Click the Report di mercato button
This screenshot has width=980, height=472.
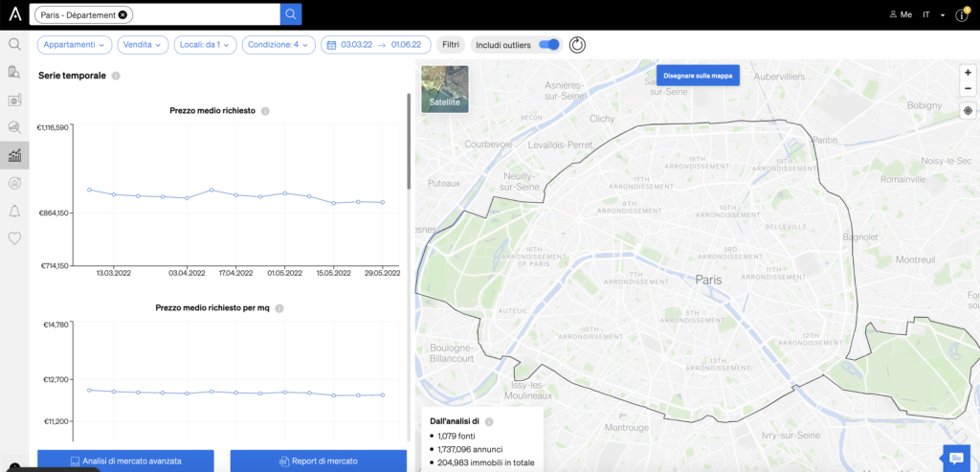click(319, 461)
